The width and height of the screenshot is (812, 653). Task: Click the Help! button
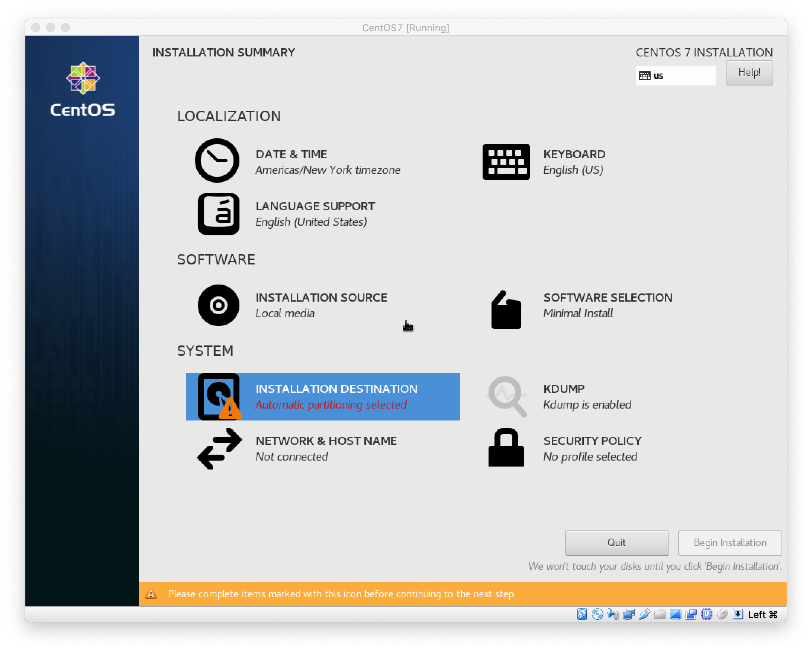[x=749, y=73]
